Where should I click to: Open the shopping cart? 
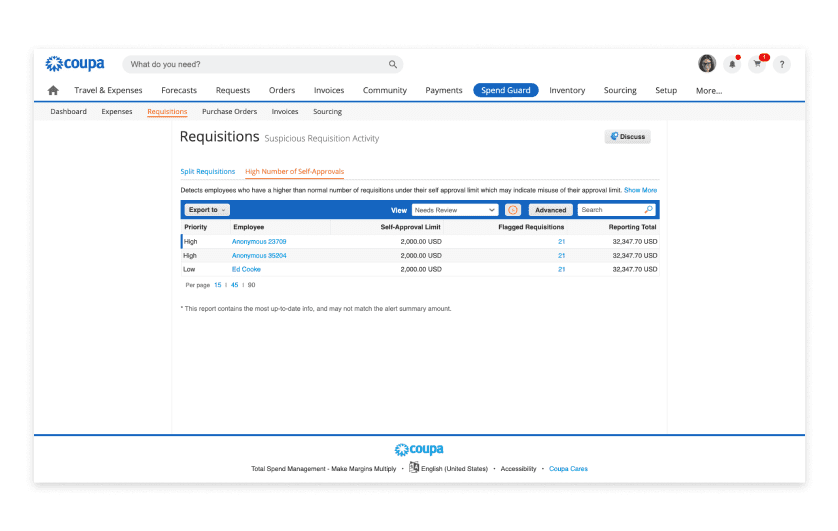pyautogui.click(x=757, y=64)
